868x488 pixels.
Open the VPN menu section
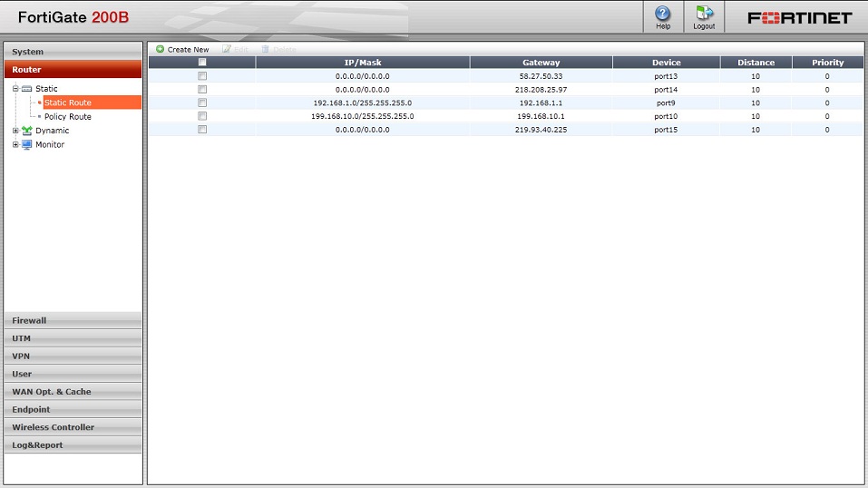click(x=73, y=356)
